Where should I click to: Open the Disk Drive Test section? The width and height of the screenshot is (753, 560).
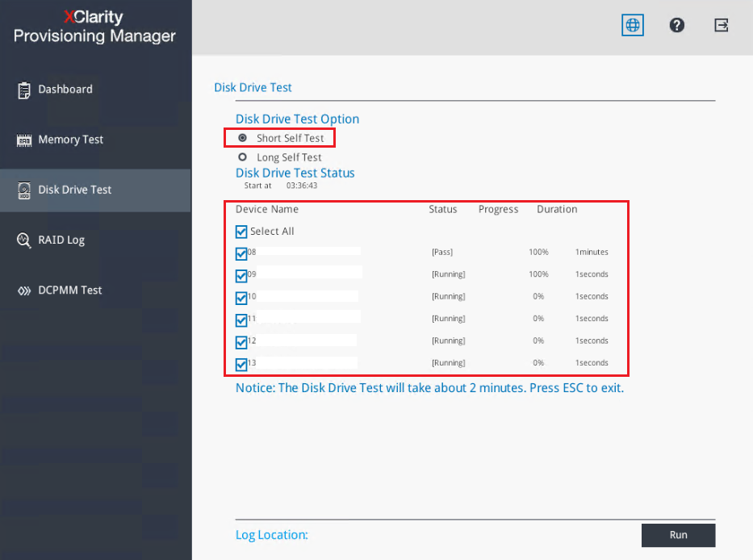(95, 190)
